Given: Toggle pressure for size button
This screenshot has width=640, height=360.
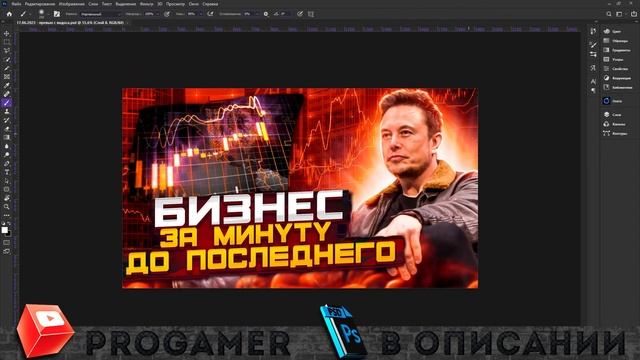Looking at the screenshot, I should click(x=300, y=14).
